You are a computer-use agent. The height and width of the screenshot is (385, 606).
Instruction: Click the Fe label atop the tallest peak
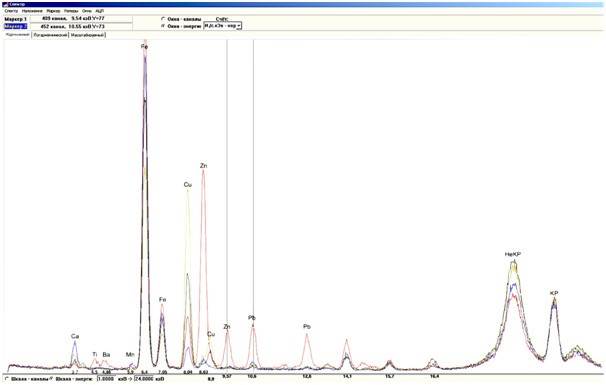click(x=145, y=47)
